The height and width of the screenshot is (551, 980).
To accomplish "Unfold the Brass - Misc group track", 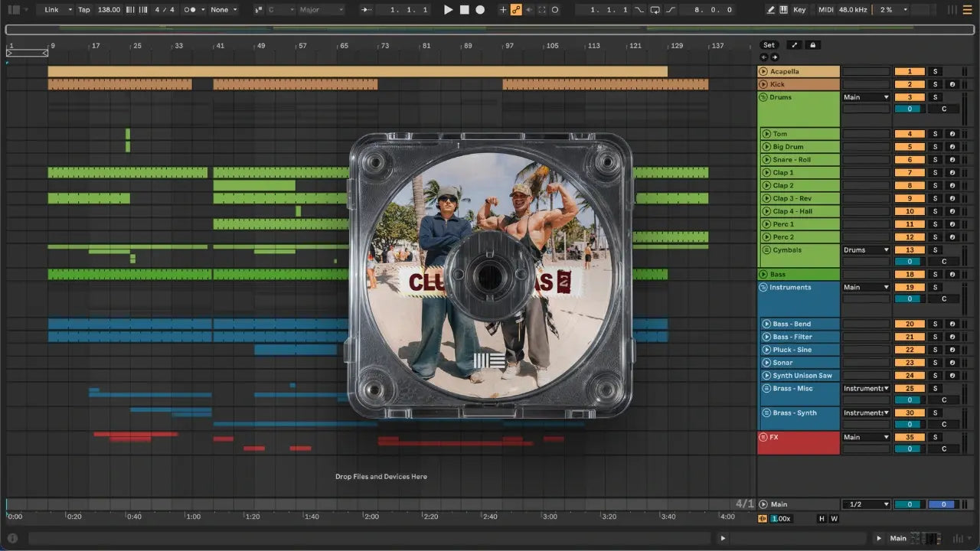I will tap(766, 388).
